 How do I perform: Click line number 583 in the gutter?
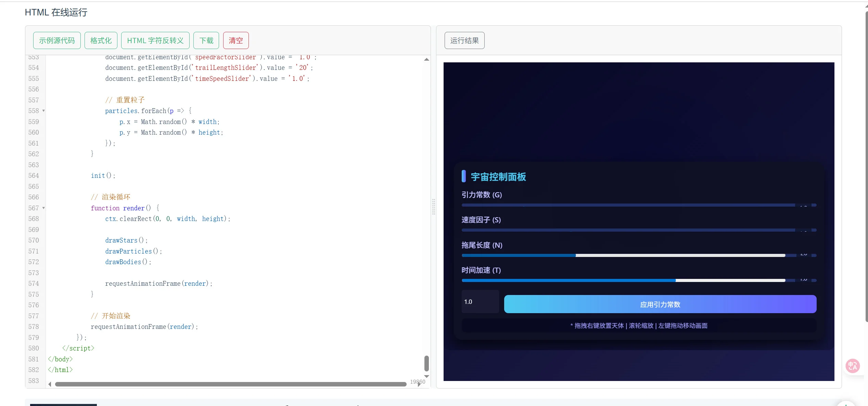tap(34, 381)
